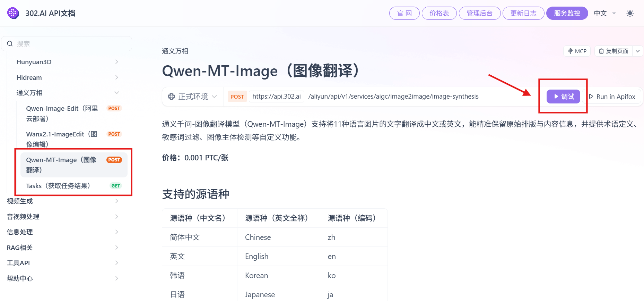Click the https://api.302.ai base URL
This screenshot has width=644, height=301.
click(x=276, y=97)
